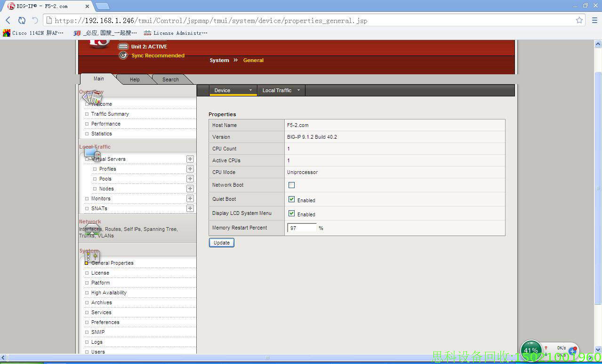The image size is (602, 364).
Task: Switch to the Search tab
Action: (170, 79)
